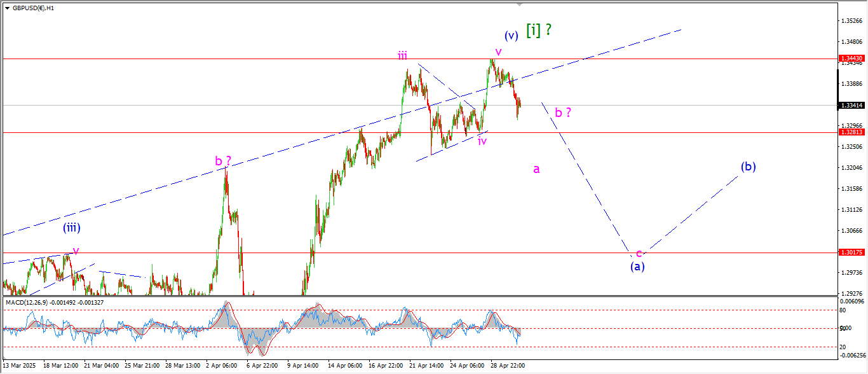Click the 2 Apr 06:00 time label
868x374 pixels.
pos(222,366)
